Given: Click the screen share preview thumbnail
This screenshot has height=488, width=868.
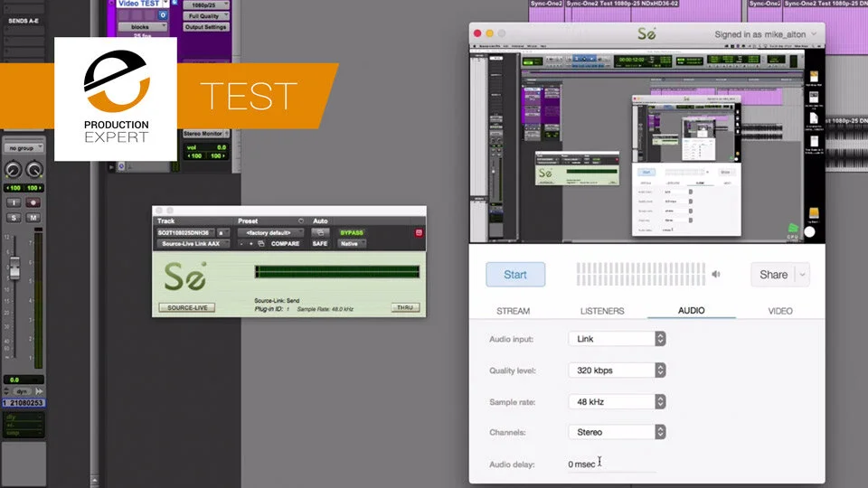Looking at the screenshot, I should click(x=647, y=143).
